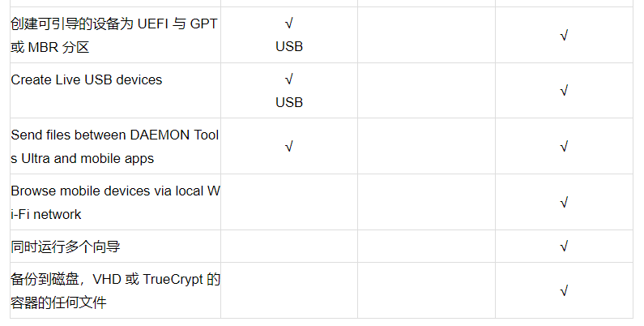Viewport: 644px width, 326px height.
Task: Select text 创建可引导的设备为 UEFI 与 GPT
Action: coord(113,24)
